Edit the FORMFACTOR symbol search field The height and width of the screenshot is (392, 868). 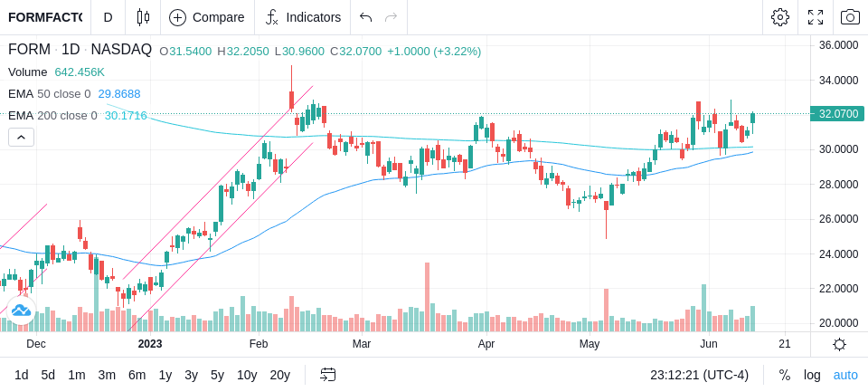click(x=45, y=17)
